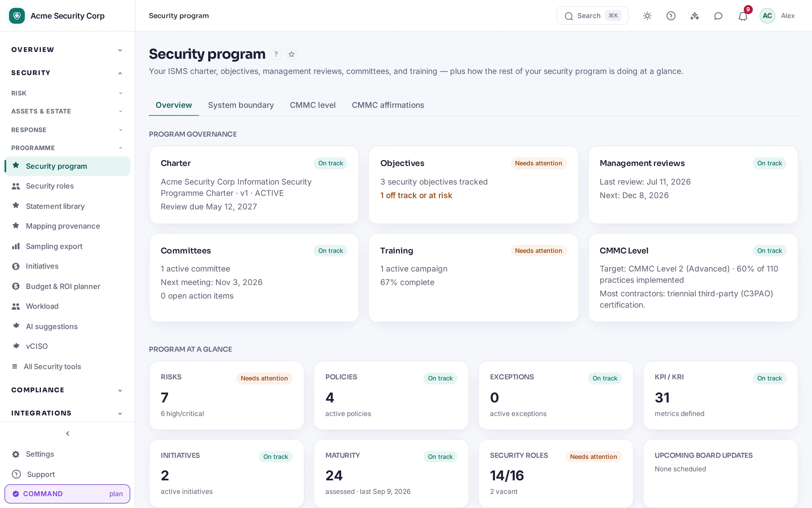Open All Security tools list icon
812x508 pixels.
tap(14, 367)
